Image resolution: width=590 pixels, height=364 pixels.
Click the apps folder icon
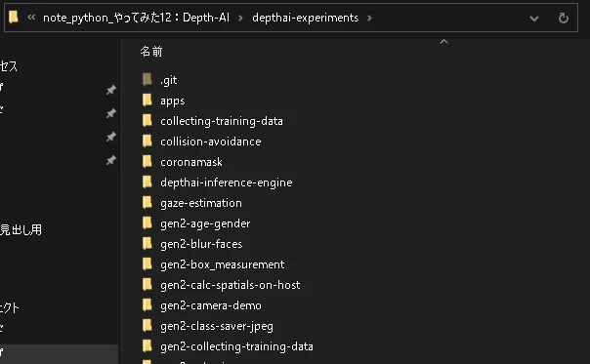tap(147, 100)
